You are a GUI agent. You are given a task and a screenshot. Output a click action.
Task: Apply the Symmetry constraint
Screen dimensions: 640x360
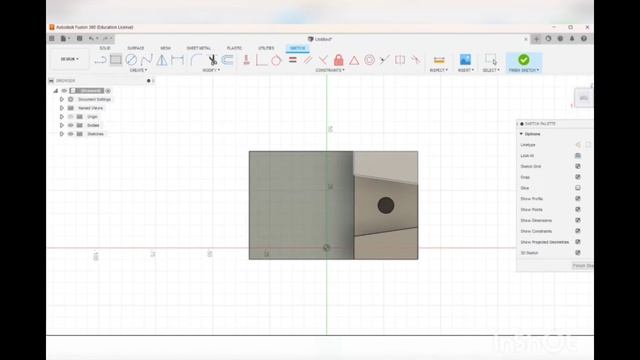click(x=400, y=60)
